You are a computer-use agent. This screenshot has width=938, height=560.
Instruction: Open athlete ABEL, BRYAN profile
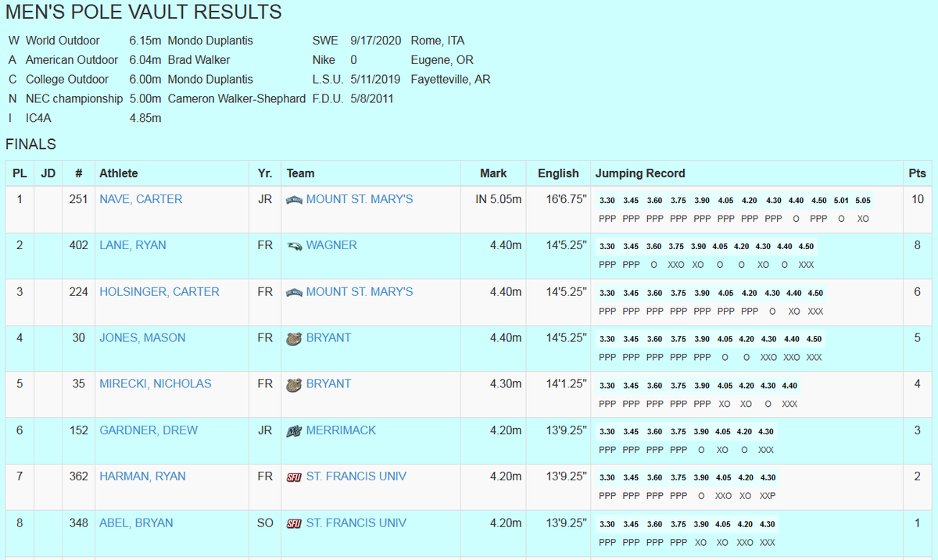136,523
